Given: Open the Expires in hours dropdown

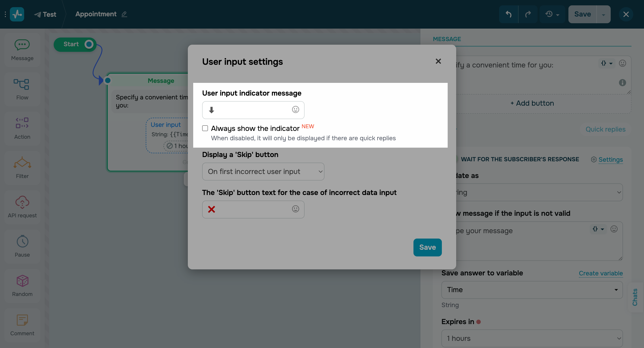Looking at the screenshot, I should point(532,338).
